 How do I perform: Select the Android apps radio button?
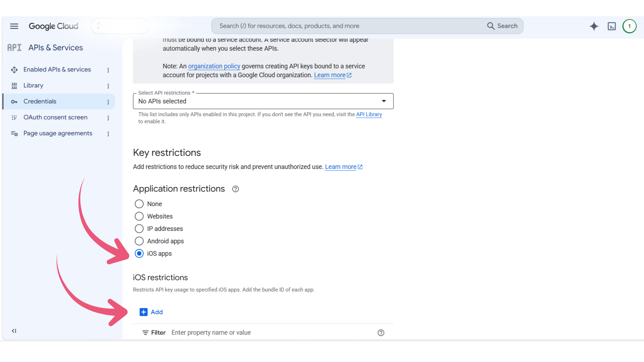click(x=139, y=241)
